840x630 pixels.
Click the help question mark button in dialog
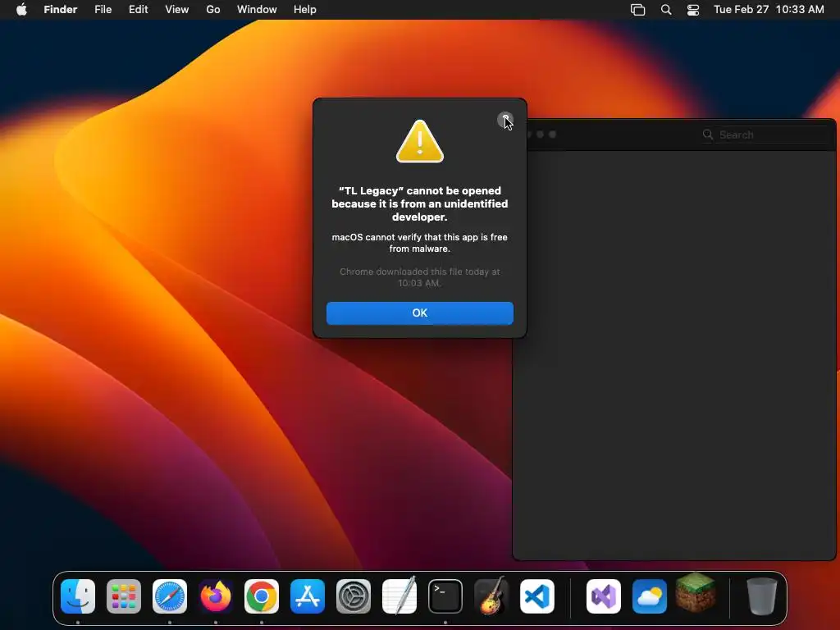pyautogui.click(x=504, y=120)
